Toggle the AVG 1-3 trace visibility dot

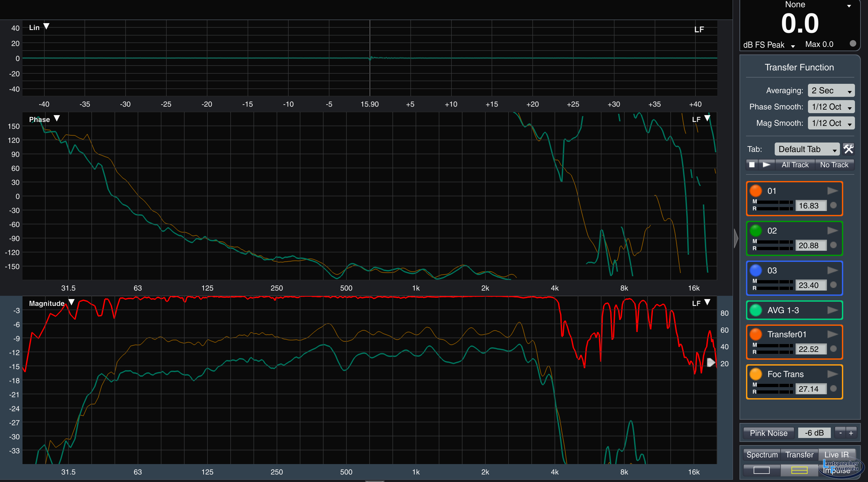point(755,310)
